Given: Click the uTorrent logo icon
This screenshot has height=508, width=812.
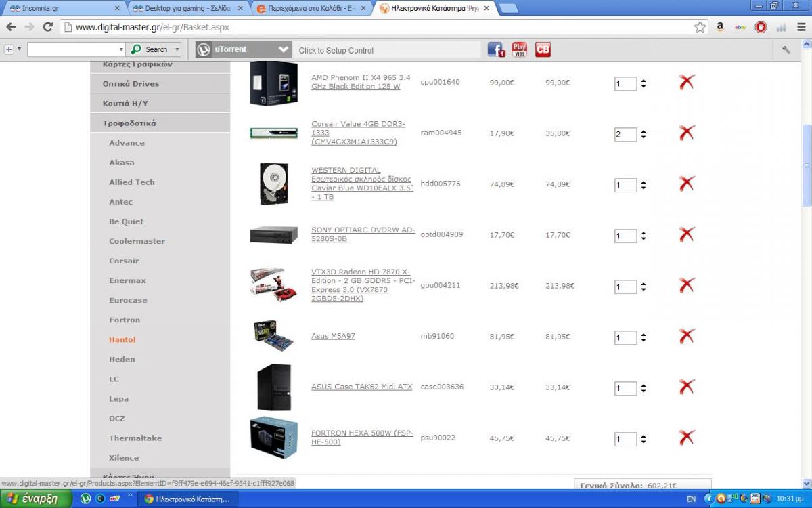Looking at the screenshot, I should 204,49.
